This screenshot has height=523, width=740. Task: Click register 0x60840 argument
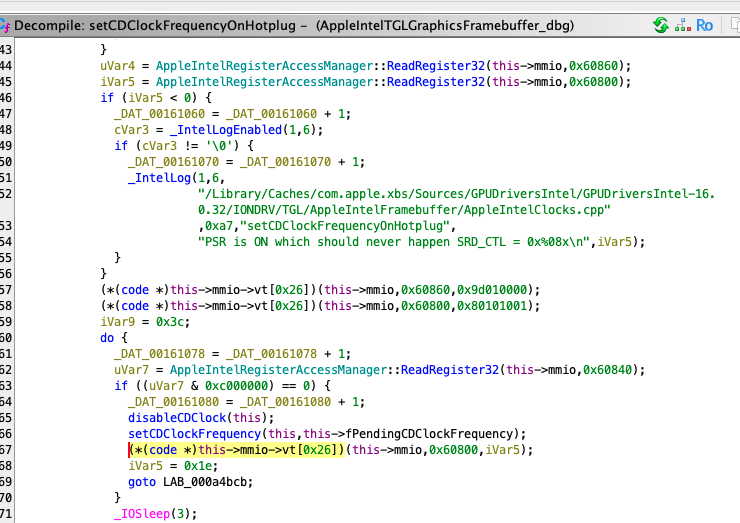click(607, 370)
